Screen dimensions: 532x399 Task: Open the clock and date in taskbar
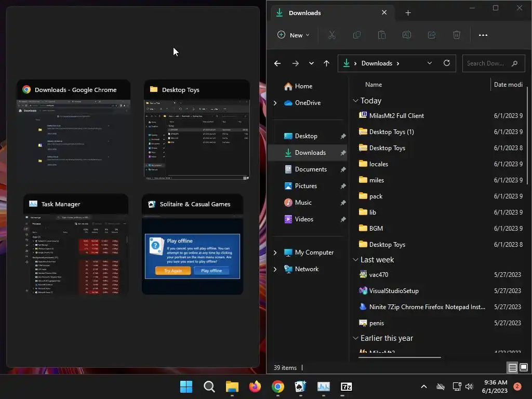495,387
